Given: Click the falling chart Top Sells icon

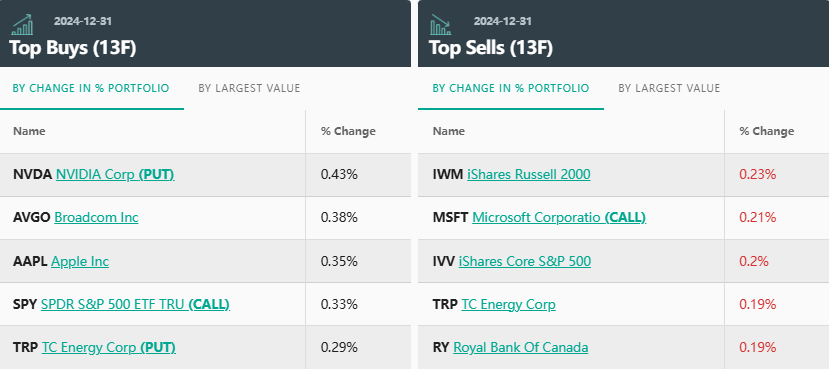Looking at the screenshot, I should click(x=440, y=25).
